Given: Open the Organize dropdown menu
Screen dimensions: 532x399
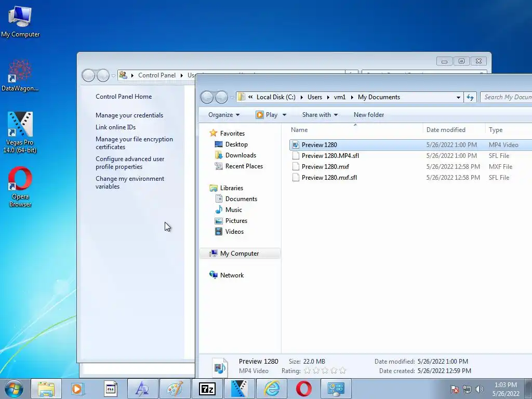Looking at the screenshot, I should (x=224, y=115).
